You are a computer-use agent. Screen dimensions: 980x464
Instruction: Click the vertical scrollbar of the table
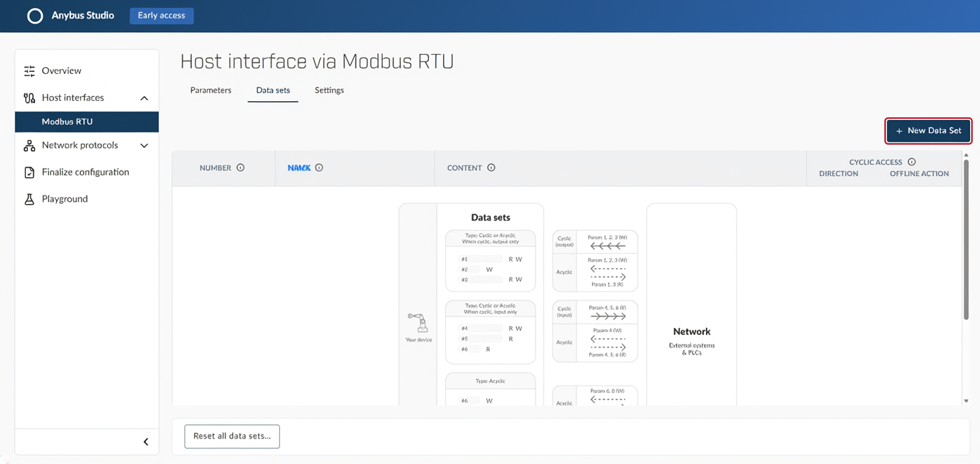966,240
